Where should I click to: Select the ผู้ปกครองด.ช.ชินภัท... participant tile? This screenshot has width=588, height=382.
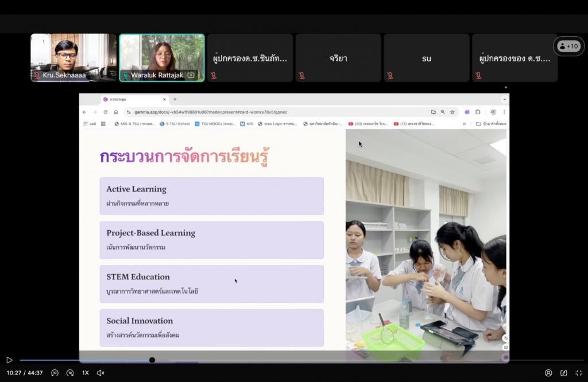(x=250, y=58)
